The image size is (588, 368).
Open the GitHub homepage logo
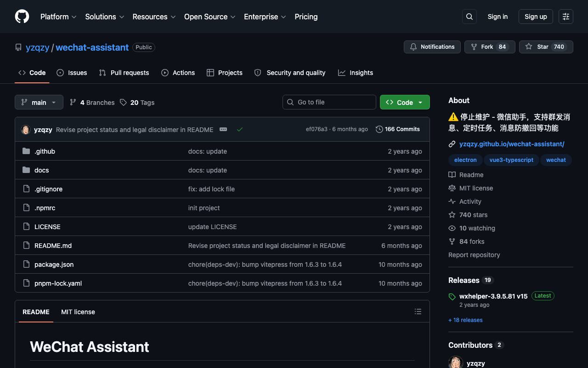(22, 17)
